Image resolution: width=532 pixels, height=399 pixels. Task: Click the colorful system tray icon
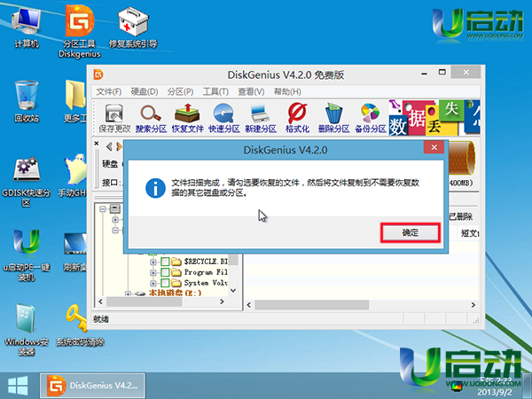tap(457, 386)
